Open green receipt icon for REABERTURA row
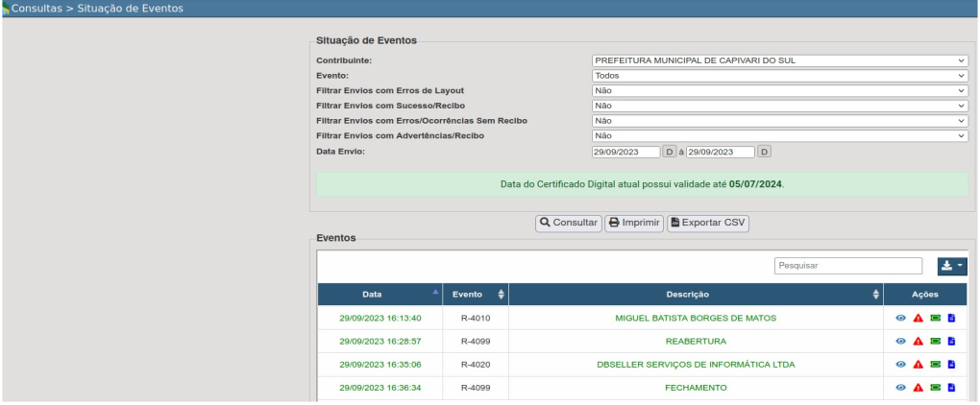This screenshot has width=980, height=405. click(935, 341)
